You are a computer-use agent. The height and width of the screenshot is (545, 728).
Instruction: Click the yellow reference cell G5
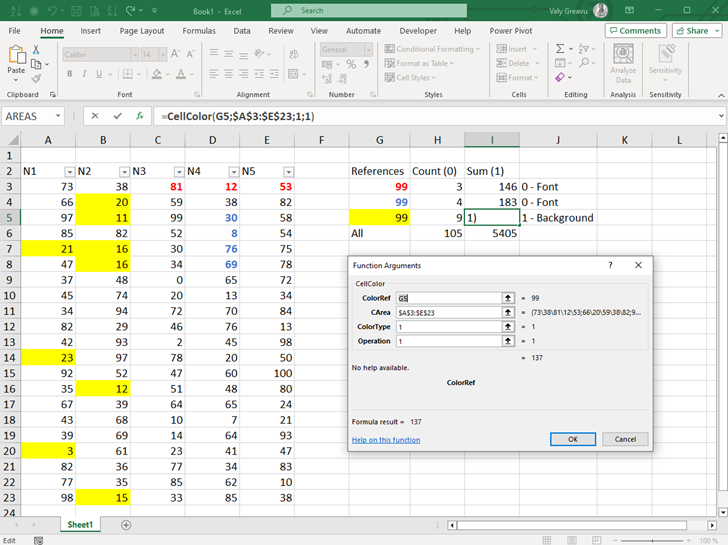click(379, 217)
